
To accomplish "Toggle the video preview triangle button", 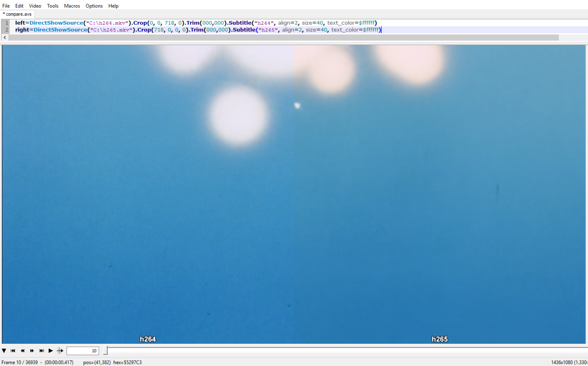I will point(4,351).
